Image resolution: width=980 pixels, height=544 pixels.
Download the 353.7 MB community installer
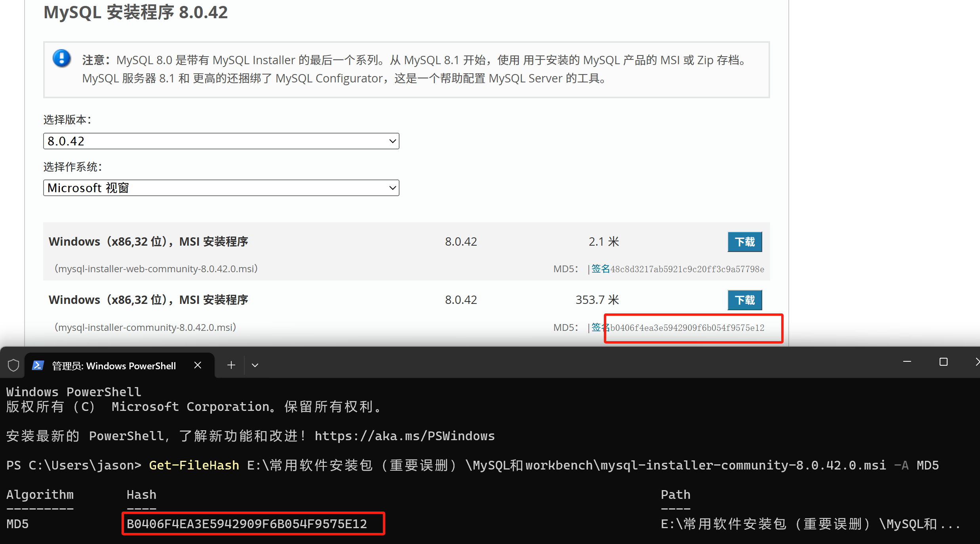744,300
